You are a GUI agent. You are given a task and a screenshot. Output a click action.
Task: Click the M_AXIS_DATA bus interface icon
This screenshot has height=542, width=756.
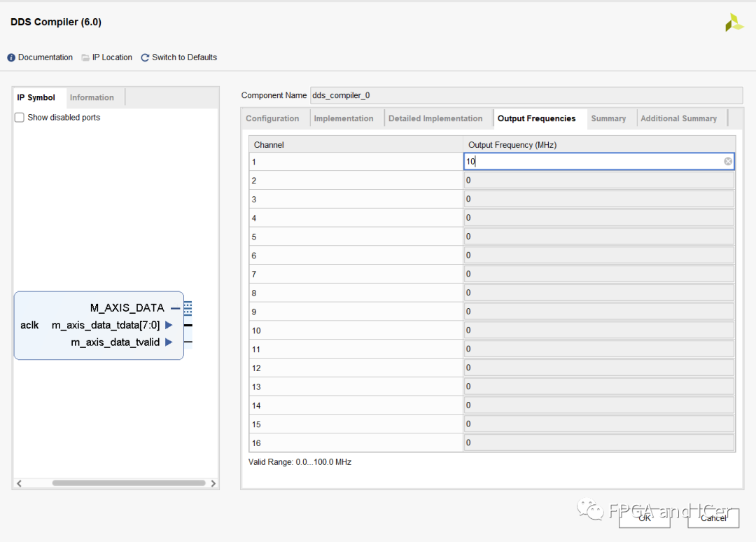pyautogui.click(x=188, y=308)
